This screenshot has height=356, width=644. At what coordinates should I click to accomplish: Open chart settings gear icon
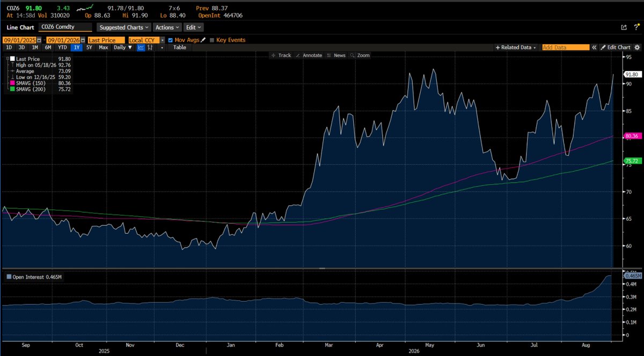[637, 47]
